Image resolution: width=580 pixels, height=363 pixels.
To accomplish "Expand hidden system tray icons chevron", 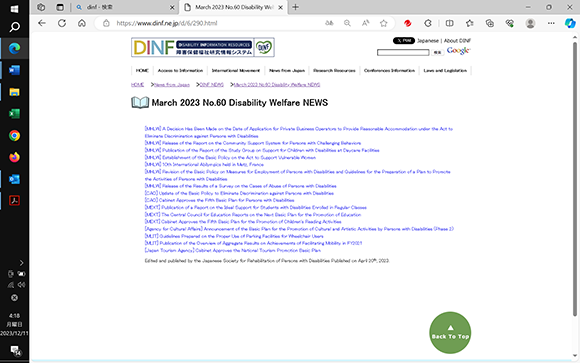I will pyautogui.click(x=21, y=263).
